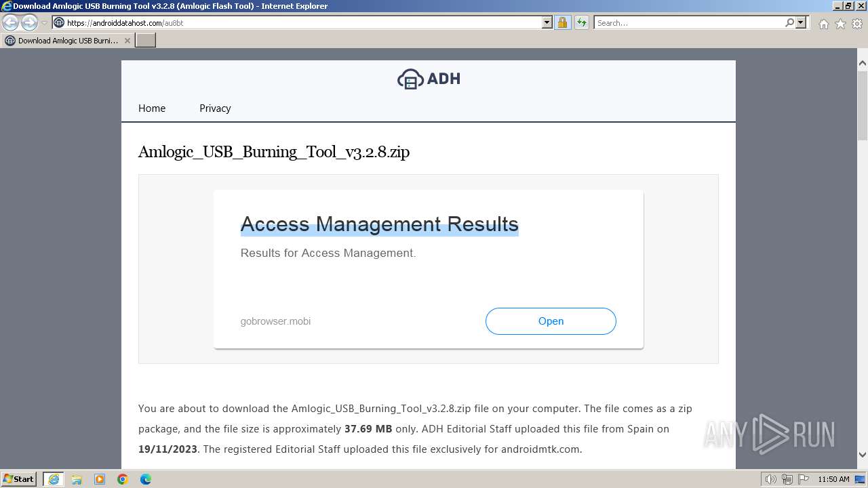The height and width of the screenshot is (488, 868).
Task: Click the Open button in the ad
Action: [x=551, y=321]
